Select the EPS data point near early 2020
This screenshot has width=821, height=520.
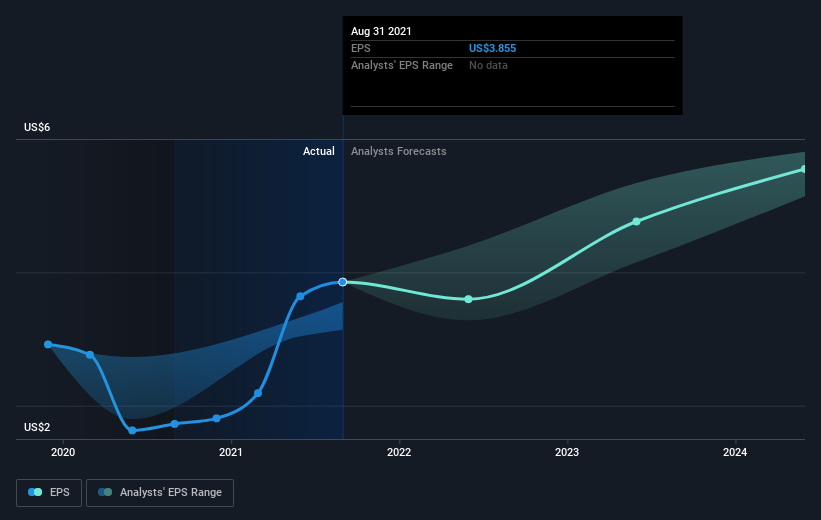90,355
